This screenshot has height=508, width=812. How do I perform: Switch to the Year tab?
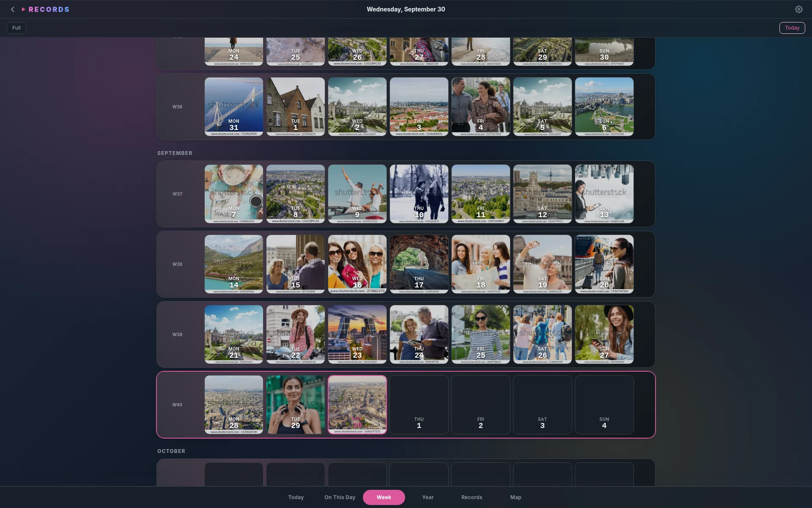point(428,497)
